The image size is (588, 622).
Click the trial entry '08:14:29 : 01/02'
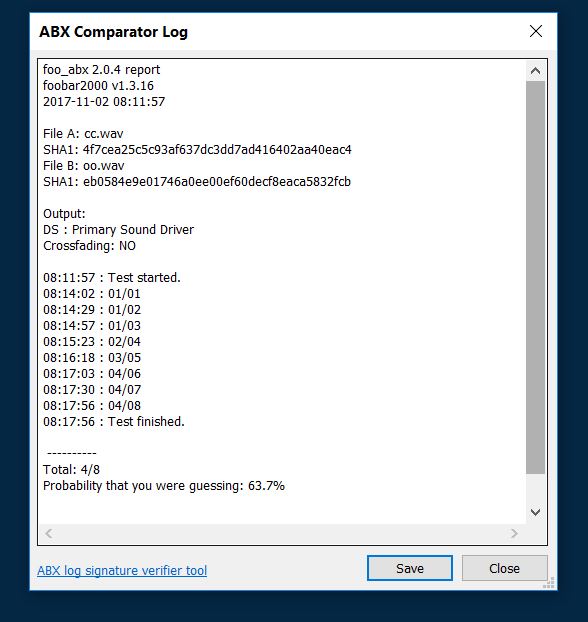(92, 309)
